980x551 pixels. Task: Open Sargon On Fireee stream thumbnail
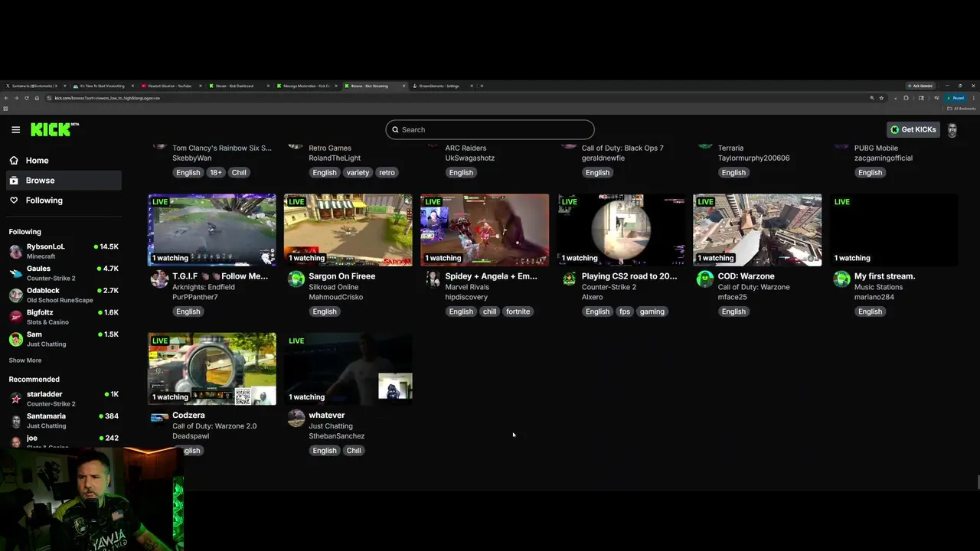point(348,230)
